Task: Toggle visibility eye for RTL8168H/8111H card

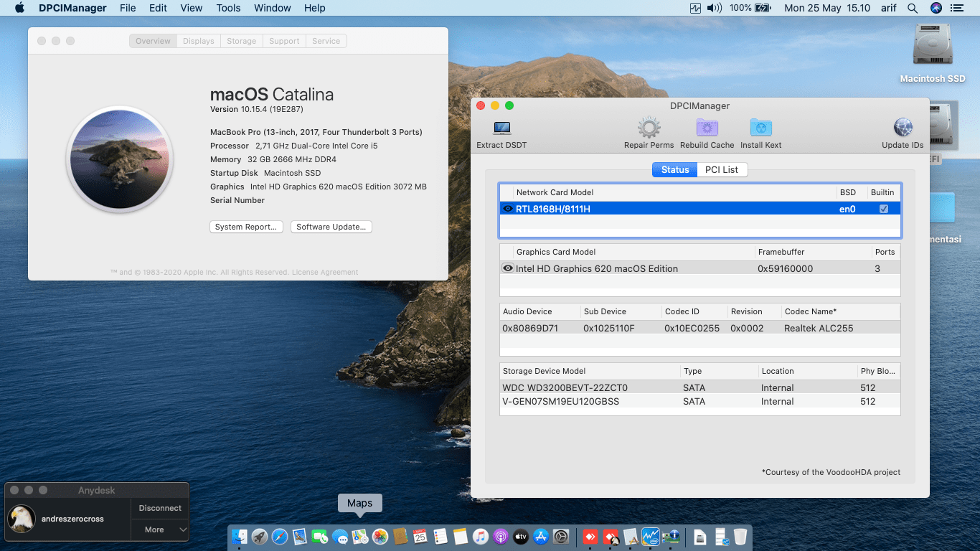Action: click(507, 208)
